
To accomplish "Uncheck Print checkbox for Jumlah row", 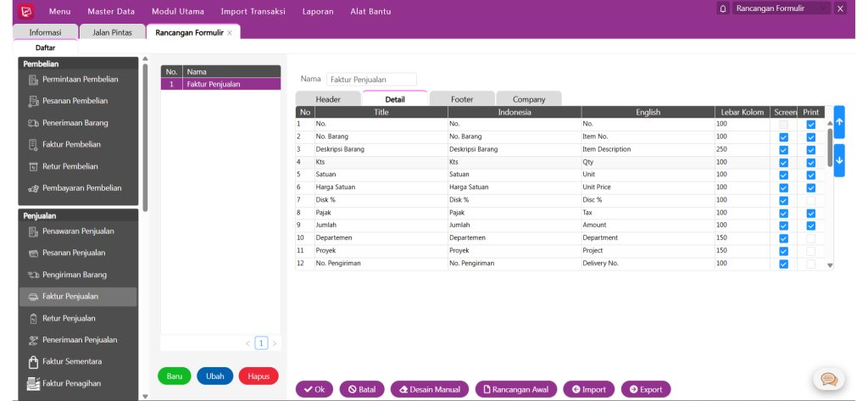I will (x=811, y=226).
